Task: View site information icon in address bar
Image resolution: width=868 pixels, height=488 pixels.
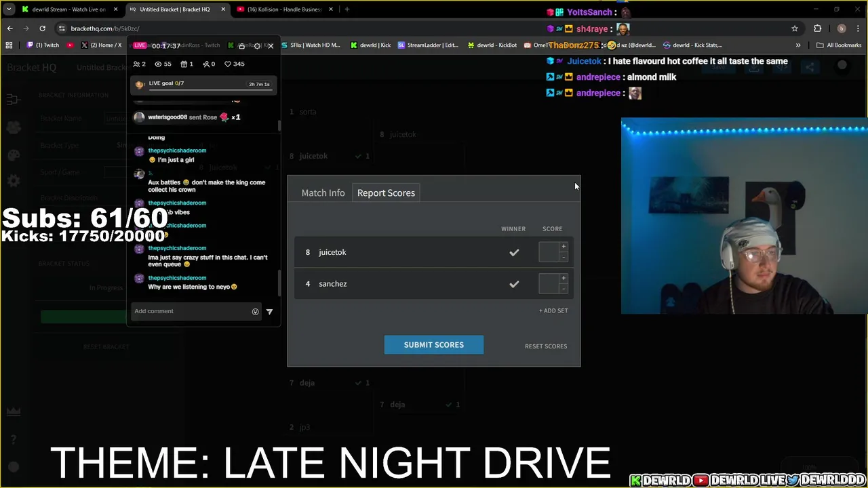Action: (62, 28)
